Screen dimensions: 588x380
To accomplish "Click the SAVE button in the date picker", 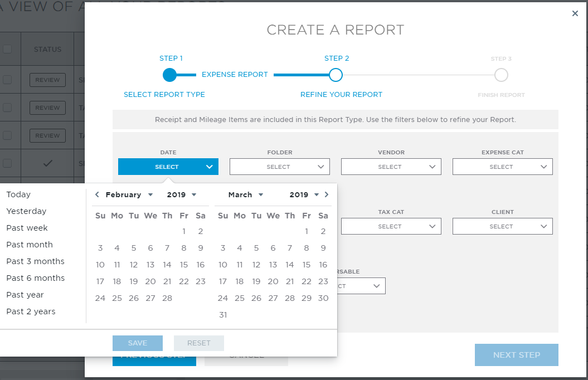I will [x=137, y=343].
